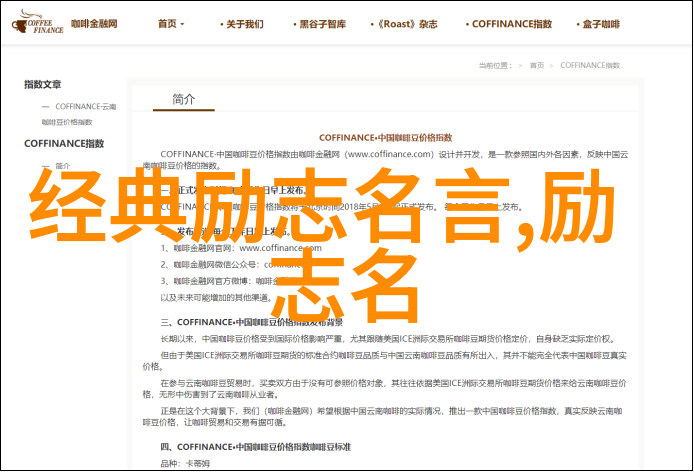Screen dimensions: 694x472
Task: Click the 指数文章 sidebar heading
Action: click(42, 84)
